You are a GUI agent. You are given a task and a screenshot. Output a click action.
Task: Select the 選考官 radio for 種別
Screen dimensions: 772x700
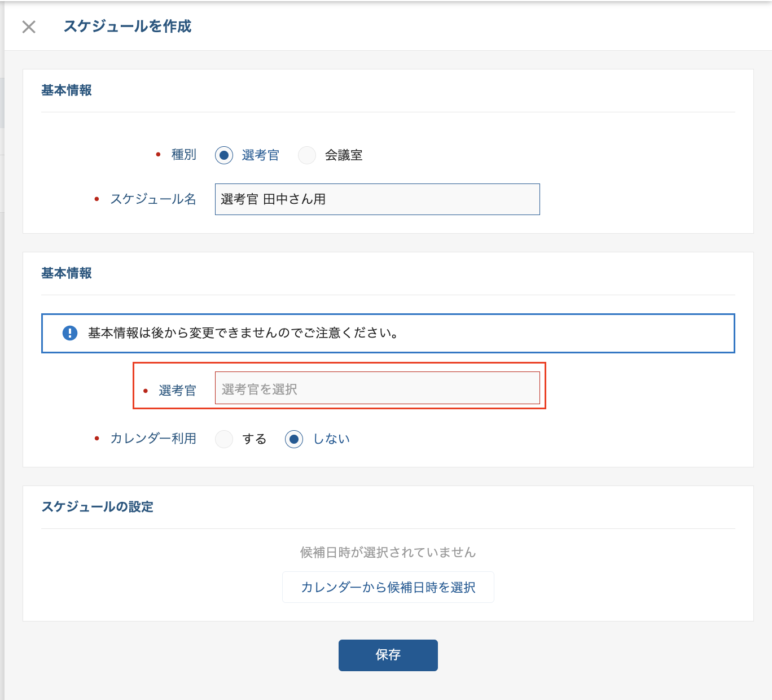(x=224, y=155)
